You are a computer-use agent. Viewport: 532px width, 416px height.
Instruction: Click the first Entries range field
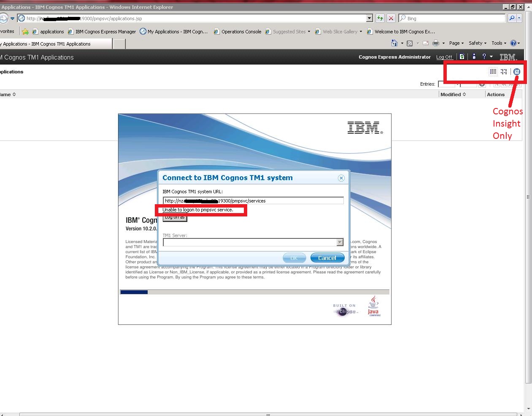coord(447,84)
